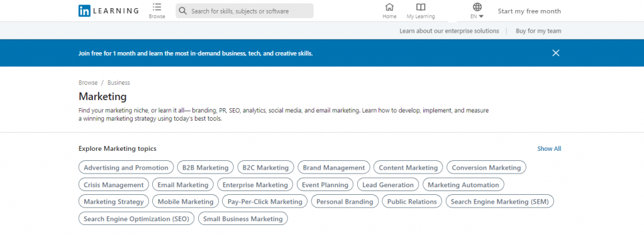The width and height of the screenshot is (644, 237).
Task: Go to Home via house icon
Action: point(389,7)
